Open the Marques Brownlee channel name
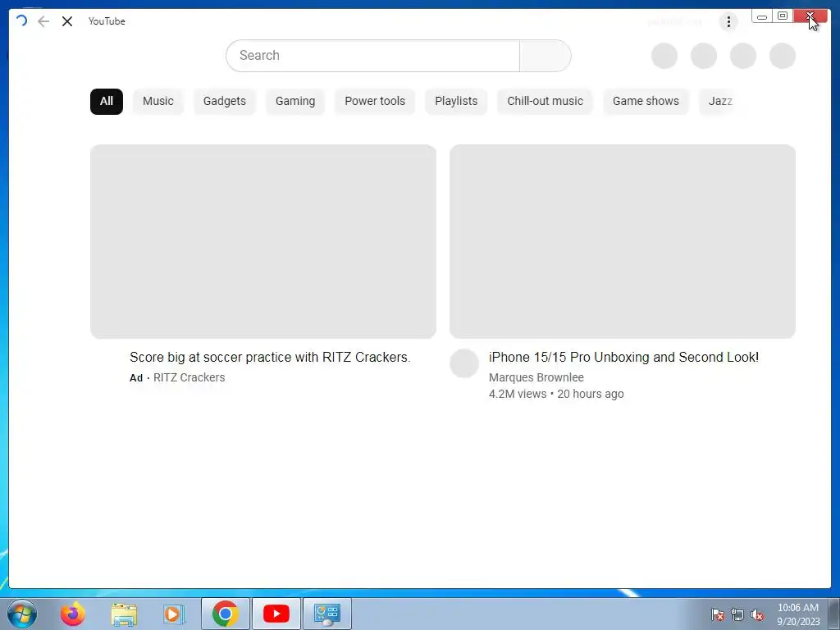The image size is (840, 630). (x=536, y=377)
